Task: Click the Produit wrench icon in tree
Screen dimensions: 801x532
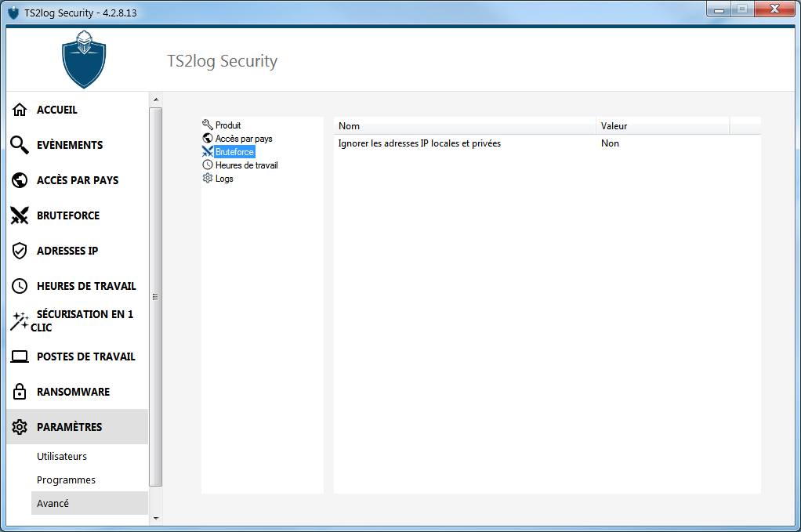Action: point(208,125)
